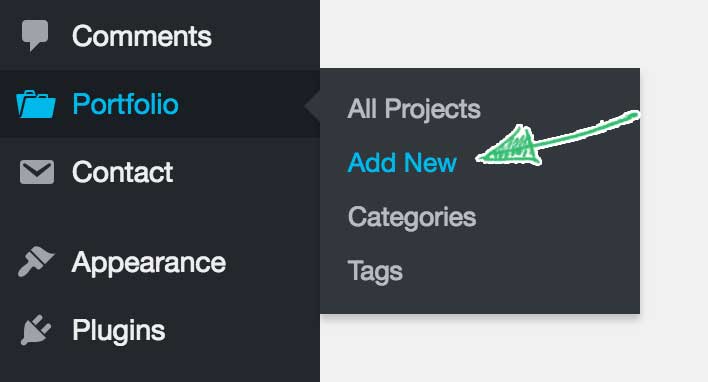Click the green hand-drawn arrow head
This screenshot has height=382, width=708.
510,147
